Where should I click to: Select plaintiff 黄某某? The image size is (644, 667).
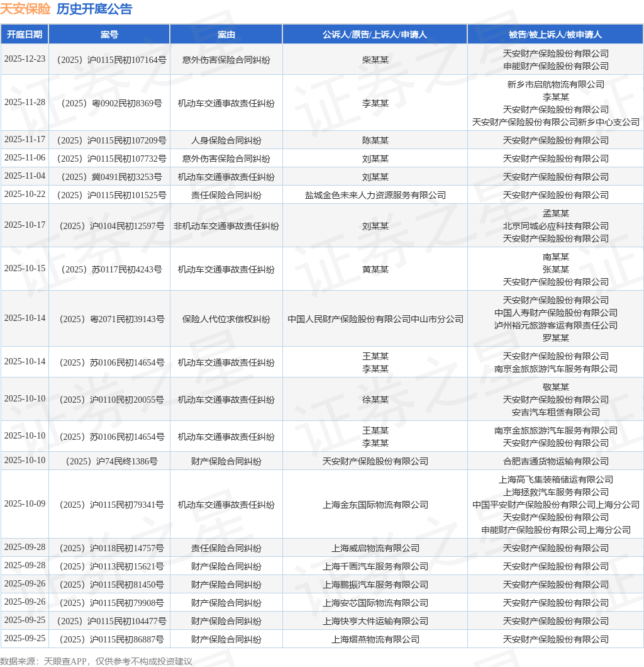(x=375, y=269)
